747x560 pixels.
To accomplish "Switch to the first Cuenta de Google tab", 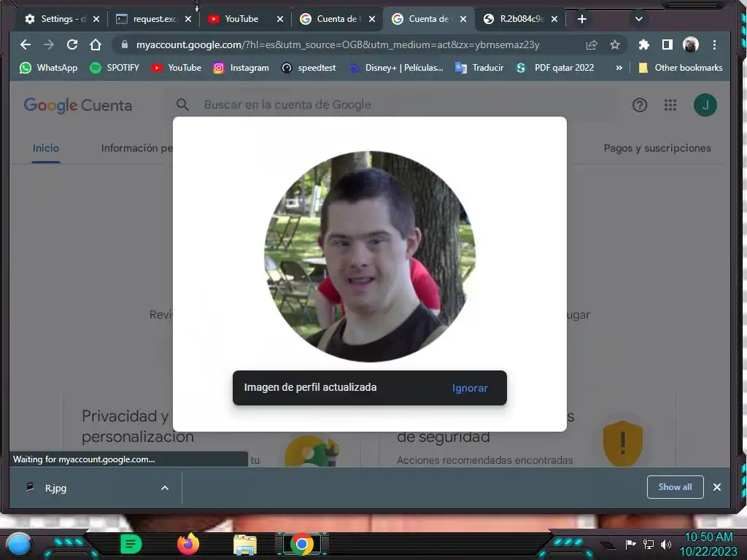I will [330, 19].
